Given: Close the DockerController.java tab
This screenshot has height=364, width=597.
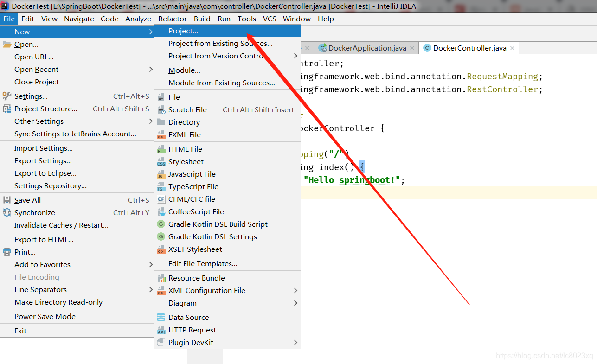Looking at the screenshot, I should (x=512, y=48).
